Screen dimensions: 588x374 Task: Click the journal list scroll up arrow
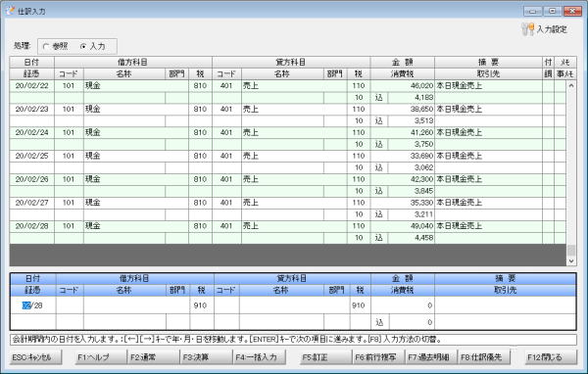(571, 86)
